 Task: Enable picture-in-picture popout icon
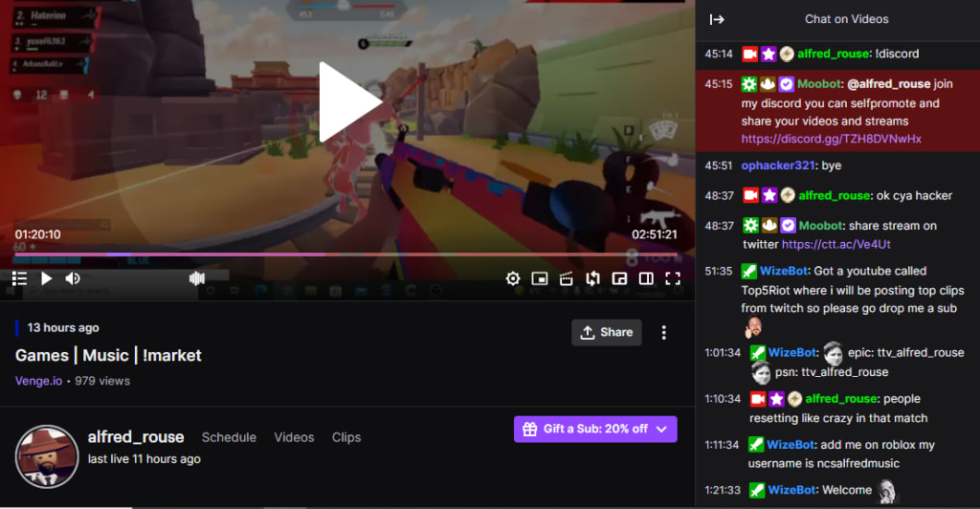[x=540, y=278]
